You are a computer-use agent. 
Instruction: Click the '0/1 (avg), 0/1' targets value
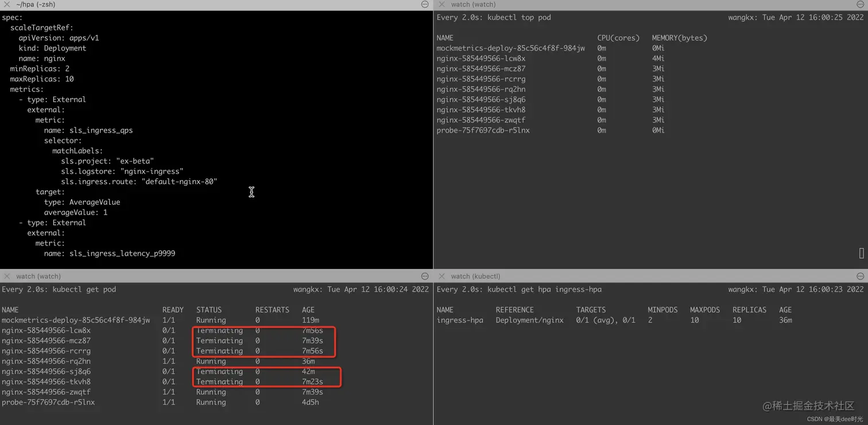[x=606, y=320]
